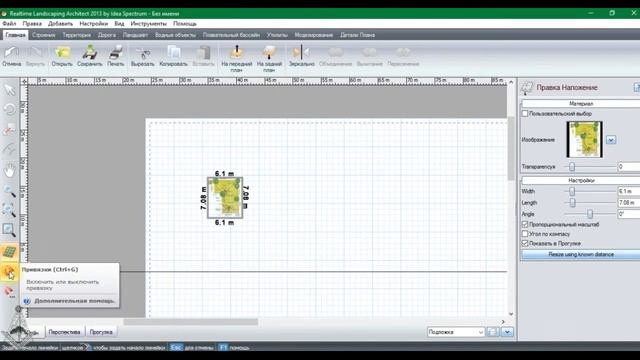Collapse the Материал section header
The height and width of the screenshot is (360, 640).
(581, 104)
